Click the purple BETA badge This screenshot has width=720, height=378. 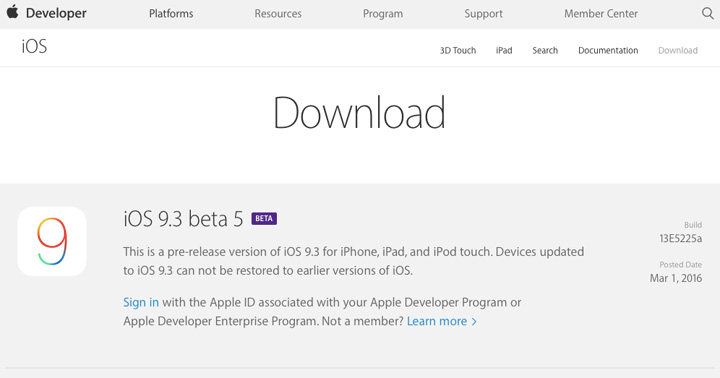coord(264,218)
